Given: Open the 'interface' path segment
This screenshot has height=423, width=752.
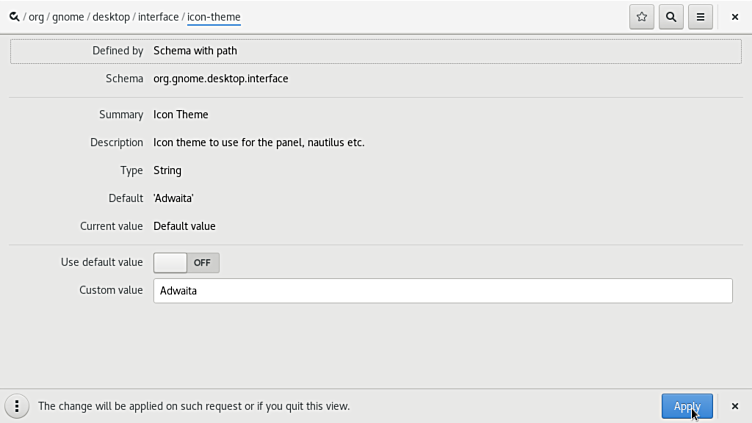Looking at the screenshot, I should pos(158,17).
